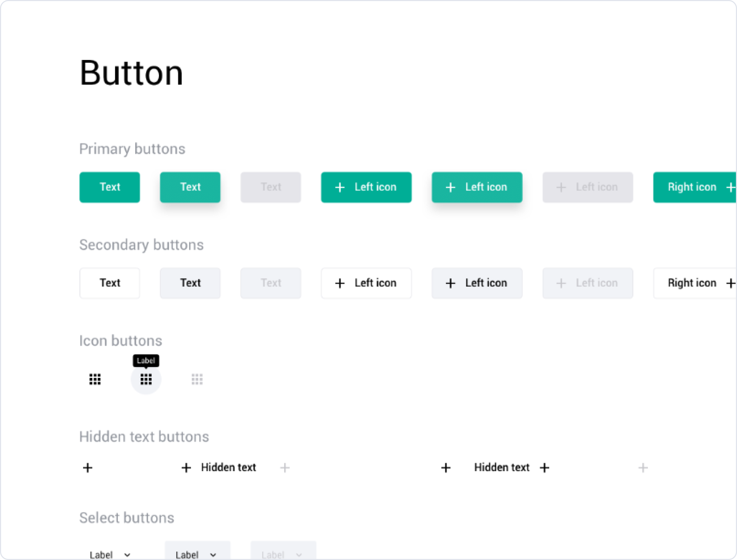
Task: Click the white outlined secondary Text button
Action: tap(109, 283)
